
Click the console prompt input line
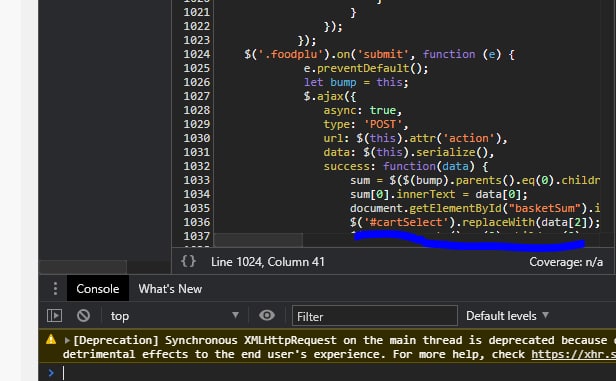[x=338, y=373]
